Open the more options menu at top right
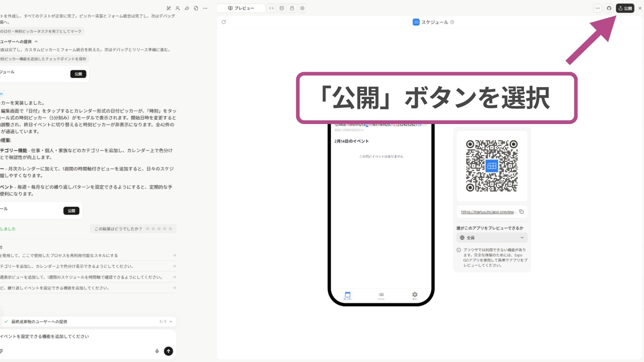This screenshot has width=644, height=362. tap(597, 8)
